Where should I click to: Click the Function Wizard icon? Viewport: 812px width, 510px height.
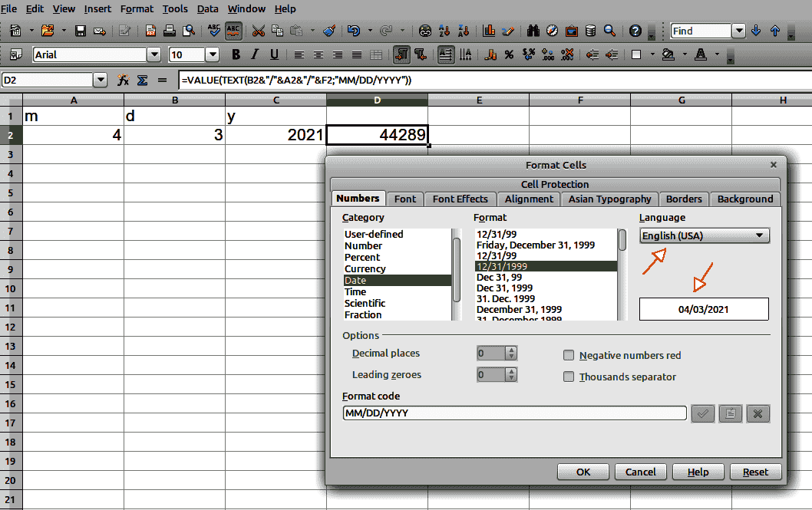click(x=123, y=80)
